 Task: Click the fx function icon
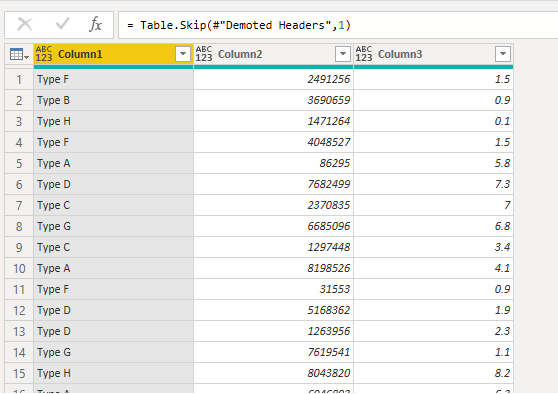click(95, 25)
